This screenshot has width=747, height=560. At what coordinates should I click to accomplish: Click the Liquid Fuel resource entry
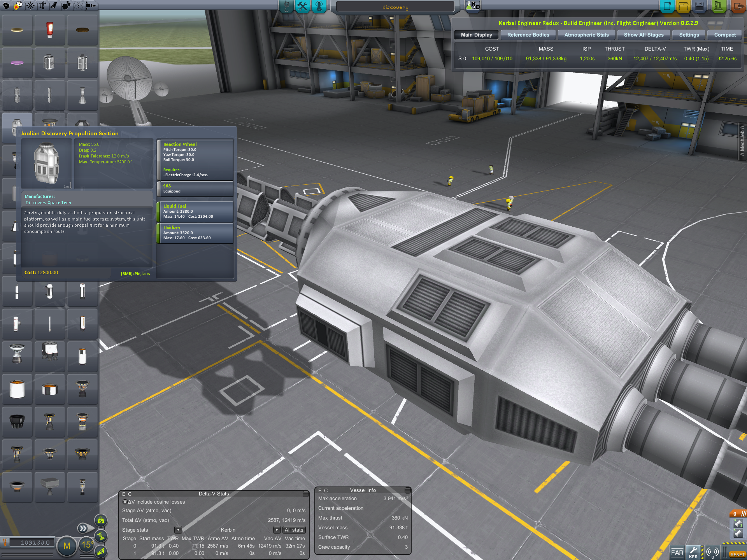[x=195, y=211]
